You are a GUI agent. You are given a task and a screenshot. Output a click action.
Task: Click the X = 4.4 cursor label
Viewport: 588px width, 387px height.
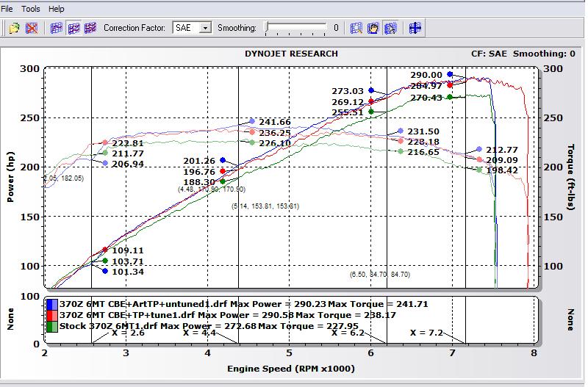click(199, 333)
